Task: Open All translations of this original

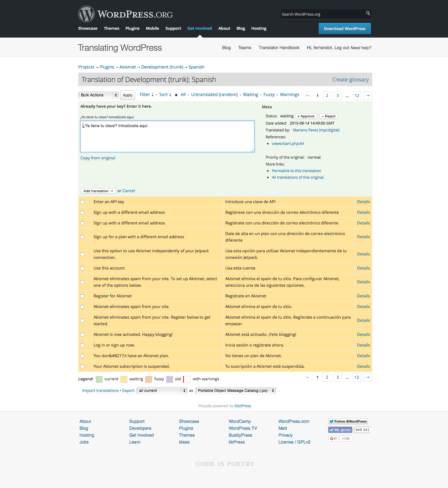Action: pos(298,177)
